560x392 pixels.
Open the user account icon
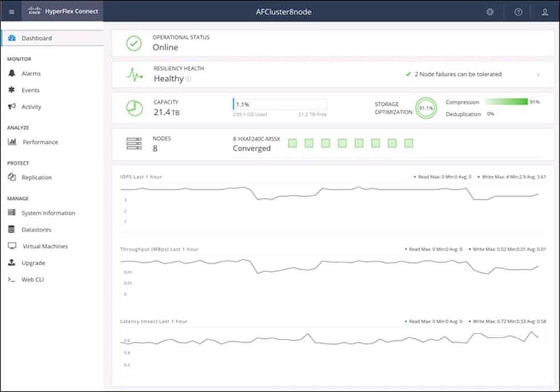tap(545, 12)
